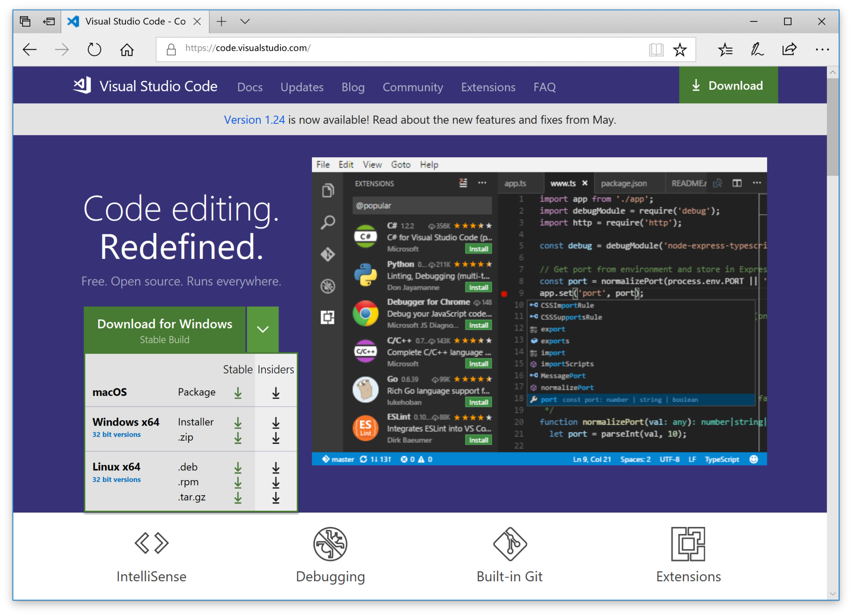Click the green Download button in header
This screenshot has height=616, width=852.
coord(728,85)
